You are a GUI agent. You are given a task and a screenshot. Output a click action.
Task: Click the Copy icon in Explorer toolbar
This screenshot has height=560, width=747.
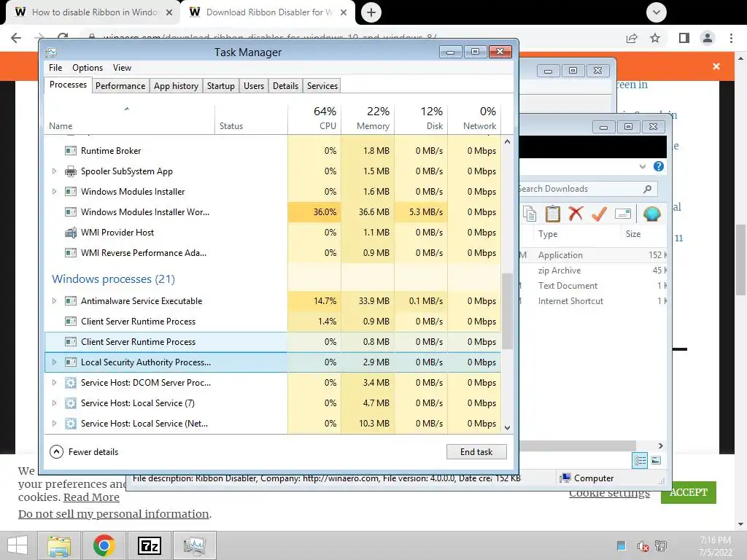(x=530, y=214)
